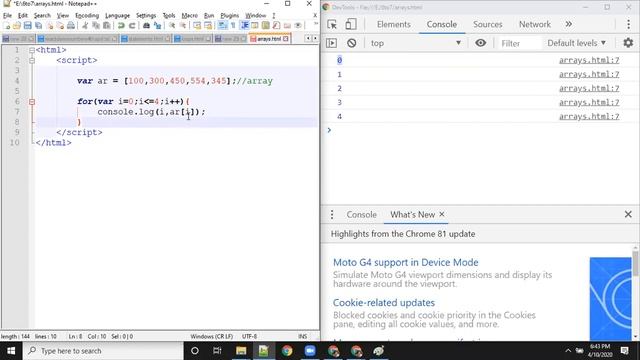Click the console prompt chevron line
640x360 pixels.
(480, 130)
